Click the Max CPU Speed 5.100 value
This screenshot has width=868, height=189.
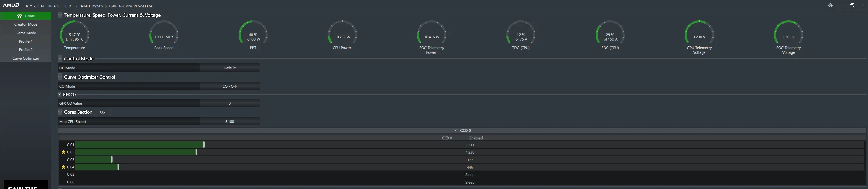(x=230, y=122)
